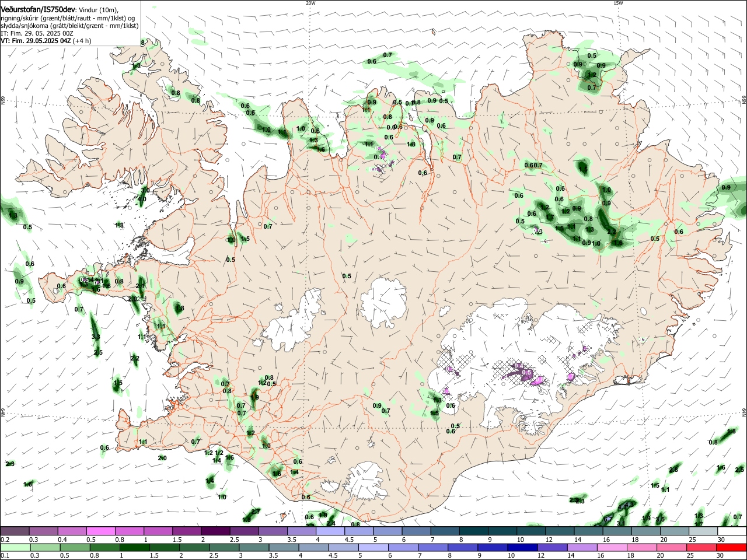This screenshot has width=747, height=560.
Task: Click the 0.2 mauve swatch in upper legend row
Action: (15, 531)
